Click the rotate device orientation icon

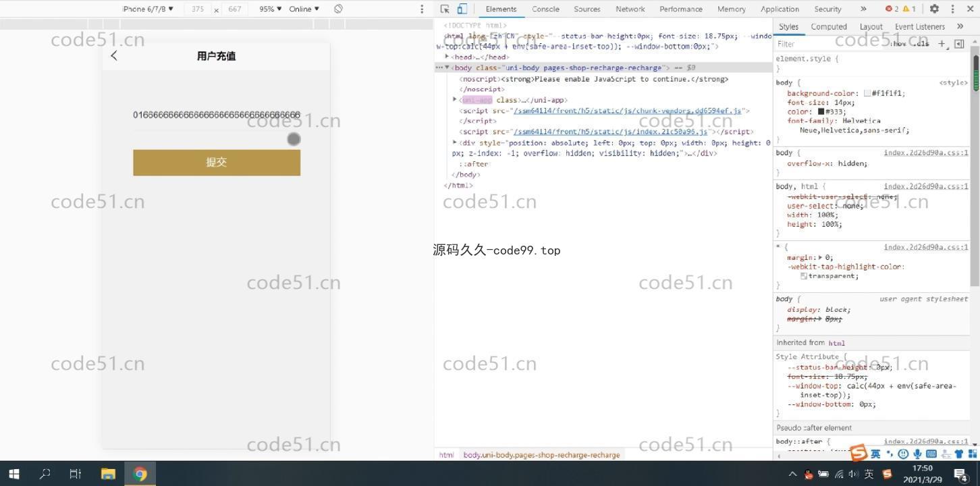tap(338, 9)
